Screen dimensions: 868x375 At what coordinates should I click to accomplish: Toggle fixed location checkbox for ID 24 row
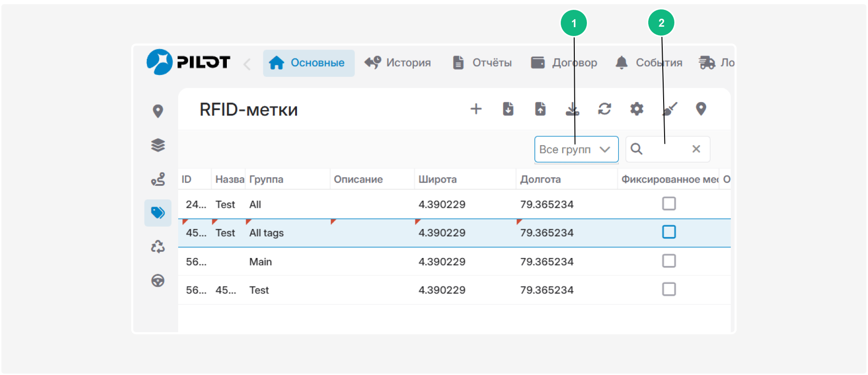(x=669, y=204)
